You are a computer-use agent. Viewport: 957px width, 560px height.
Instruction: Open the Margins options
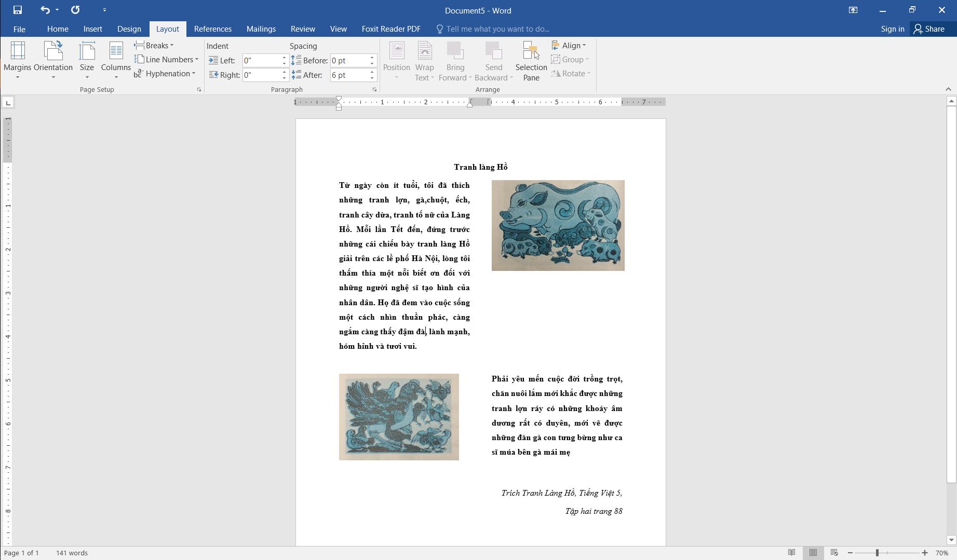pos(17,60)
